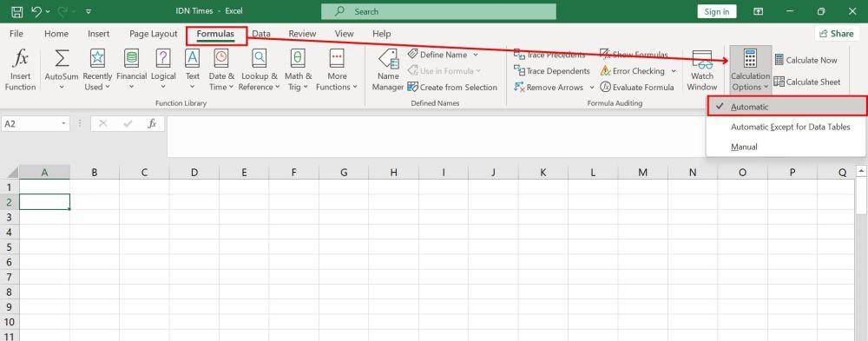Switch to the Help tab

[381, 34]
